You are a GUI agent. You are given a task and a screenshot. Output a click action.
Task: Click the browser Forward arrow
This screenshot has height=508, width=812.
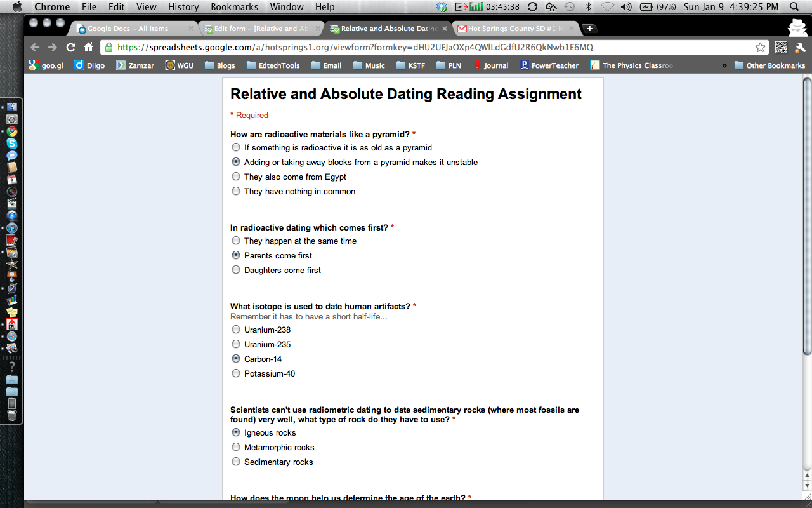pos(53,47)
